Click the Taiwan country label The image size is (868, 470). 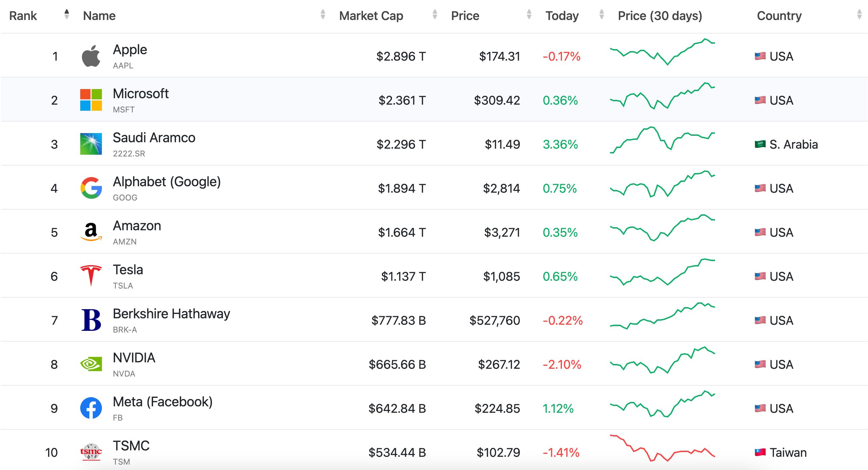[x=788, y=452]
